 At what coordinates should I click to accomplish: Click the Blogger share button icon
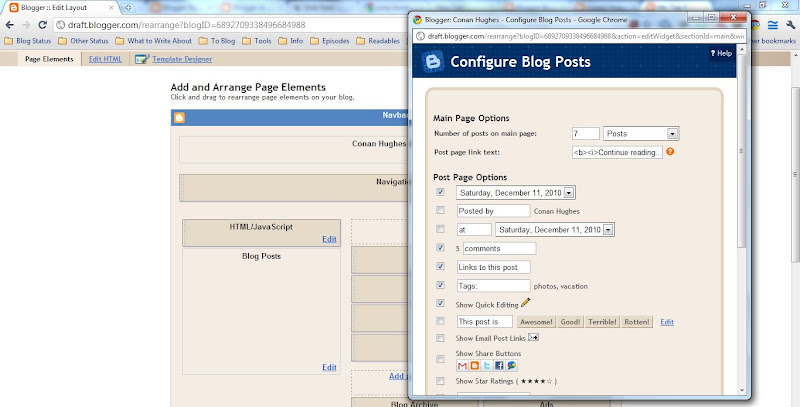tap(474, 365)
